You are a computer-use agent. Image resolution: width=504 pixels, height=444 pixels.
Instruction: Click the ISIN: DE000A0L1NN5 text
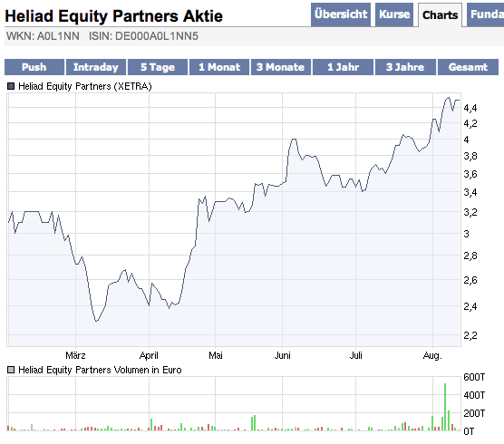click(143, 36)
